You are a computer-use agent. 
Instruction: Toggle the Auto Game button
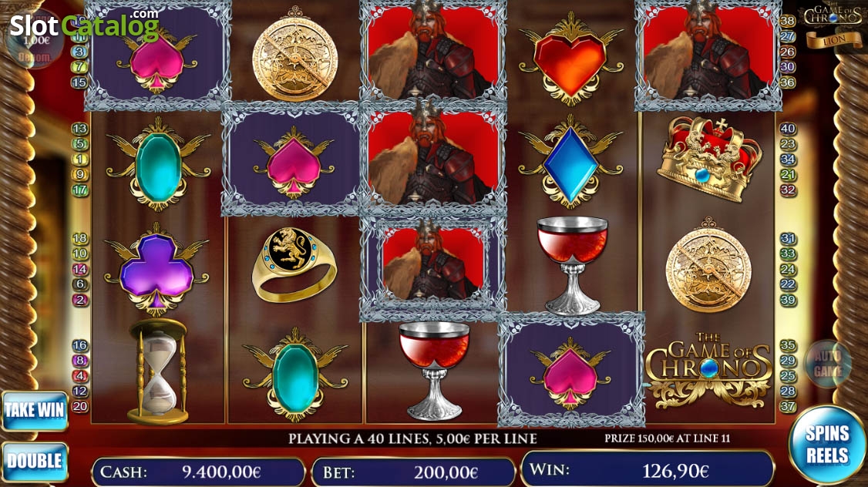[x=828, y=364]
